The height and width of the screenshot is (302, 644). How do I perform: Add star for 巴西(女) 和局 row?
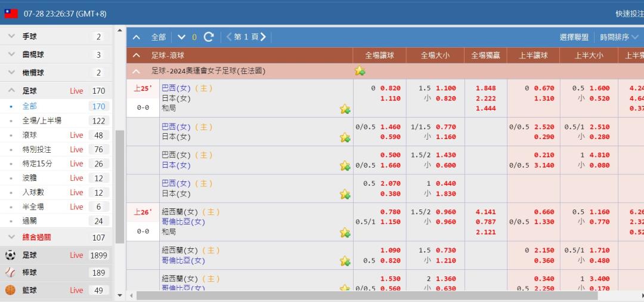[x=345, y=109]
